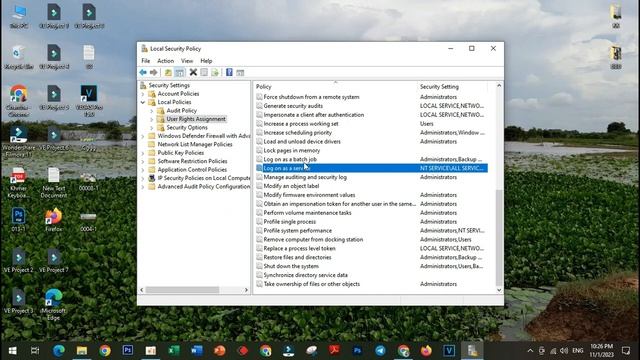This screenshot has height=360, width=640.
Task: Open Word from the taskbar
Action: [197, 351]
